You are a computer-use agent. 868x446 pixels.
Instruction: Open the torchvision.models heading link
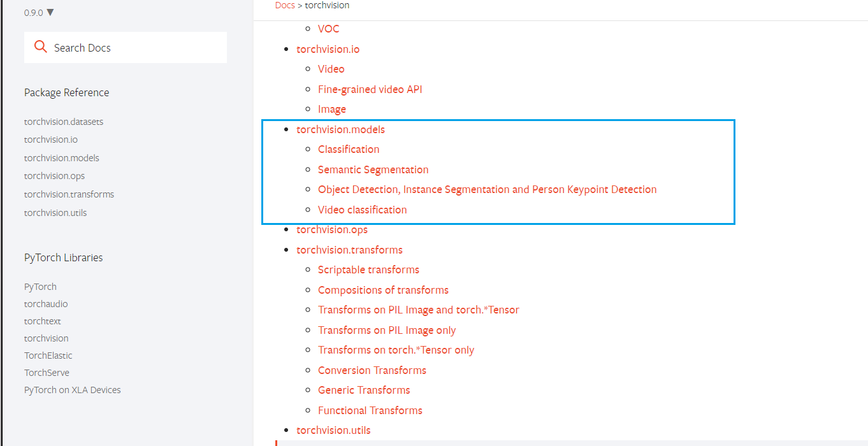click(x=340, y=129)
